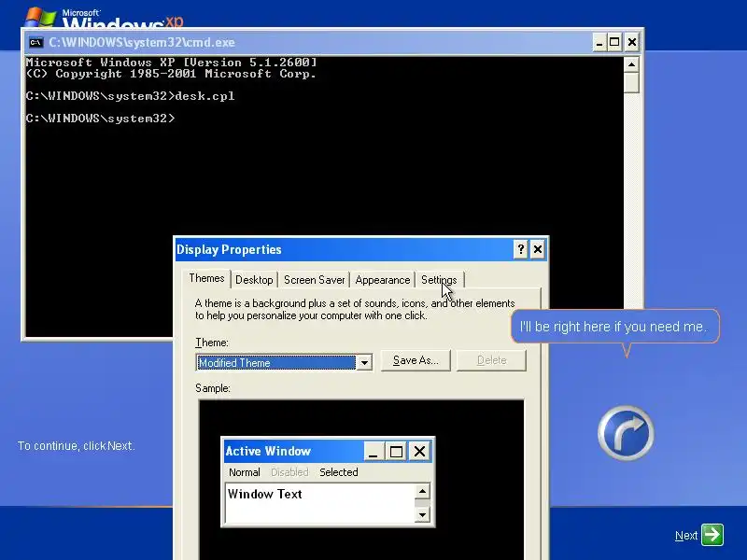Expand the Theme dropdown arrow
Viewport: 747px width, 560px height.
[x=364, y=363]
